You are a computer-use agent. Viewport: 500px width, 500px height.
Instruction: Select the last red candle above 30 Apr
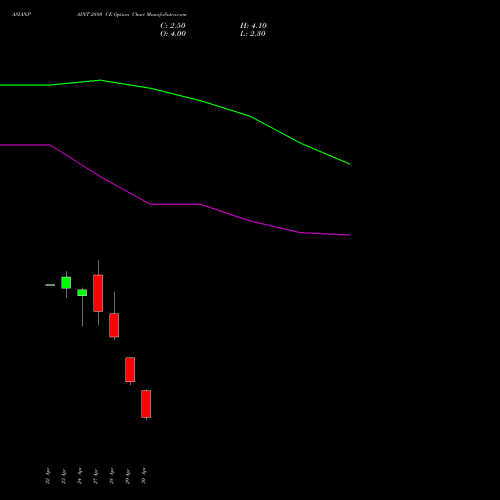tap(146, 404)
